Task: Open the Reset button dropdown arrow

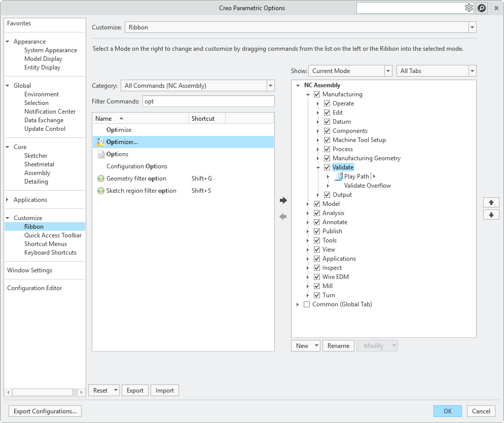Action: click(116, 390)
